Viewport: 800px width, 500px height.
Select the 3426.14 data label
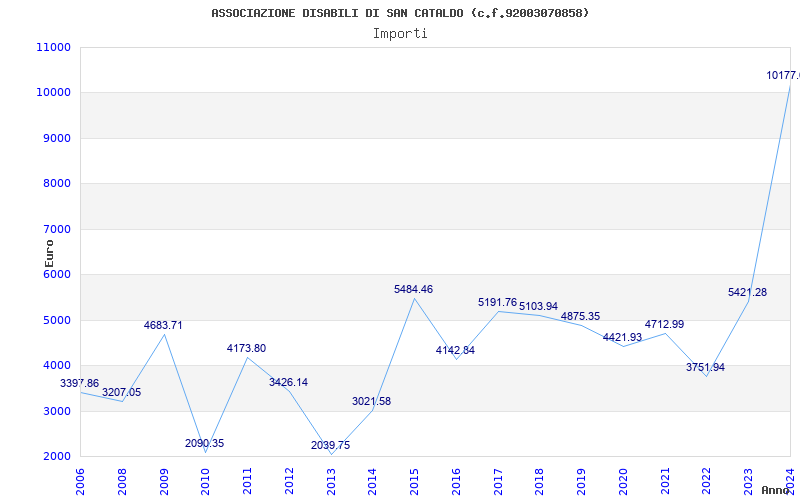(289, 382)
